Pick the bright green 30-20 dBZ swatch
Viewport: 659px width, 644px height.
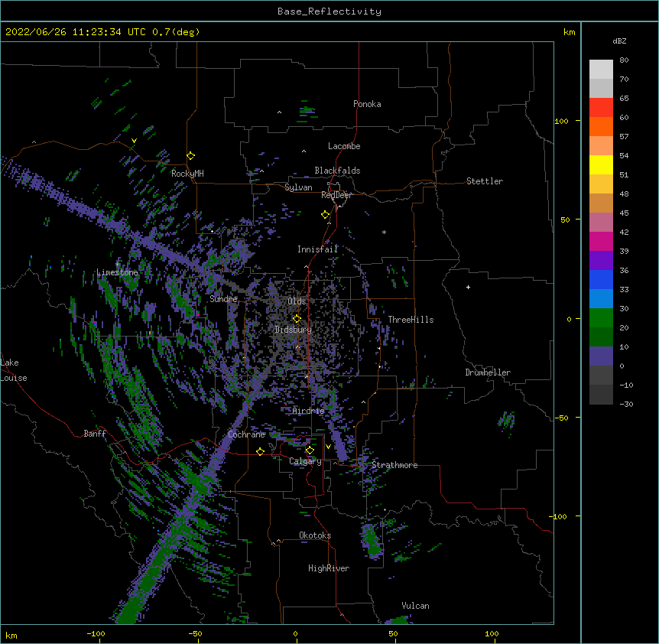(601, 318)
